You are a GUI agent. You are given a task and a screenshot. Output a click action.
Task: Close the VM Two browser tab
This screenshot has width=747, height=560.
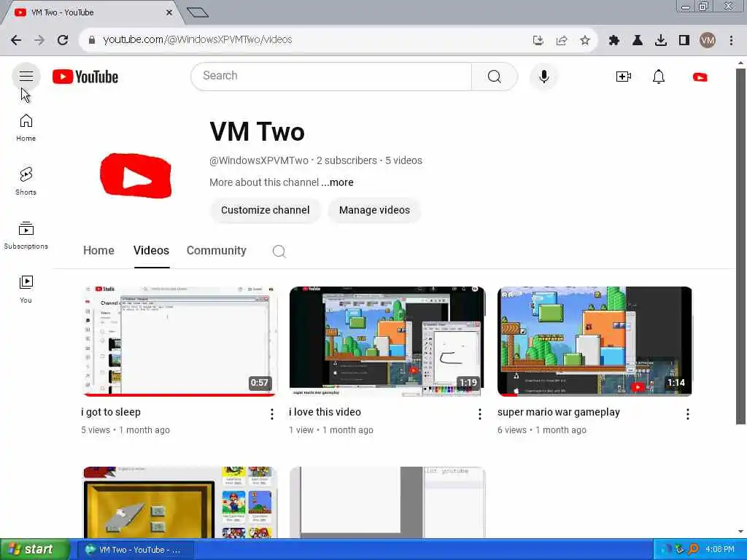pyautogui.click(x=169, y=13)
